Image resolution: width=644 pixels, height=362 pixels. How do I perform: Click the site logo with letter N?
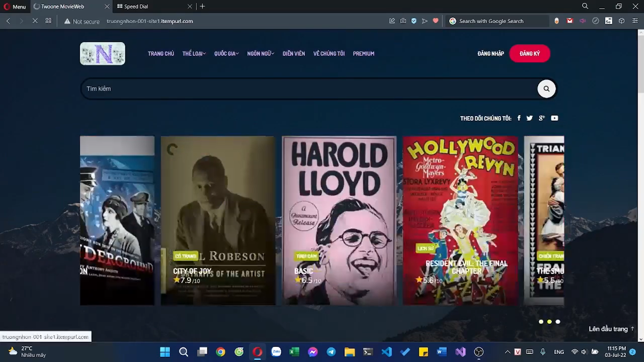[102, 54]
